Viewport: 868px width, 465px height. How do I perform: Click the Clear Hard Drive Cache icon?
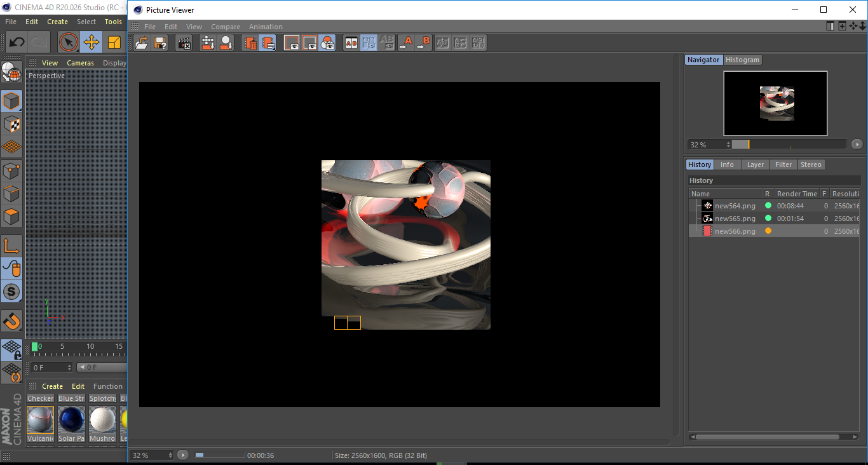point(208,43)
